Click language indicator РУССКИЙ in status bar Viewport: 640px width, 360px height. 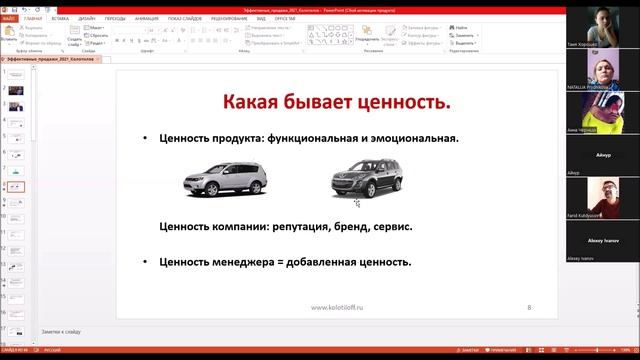pyautogui.click(x=52, y=350)
